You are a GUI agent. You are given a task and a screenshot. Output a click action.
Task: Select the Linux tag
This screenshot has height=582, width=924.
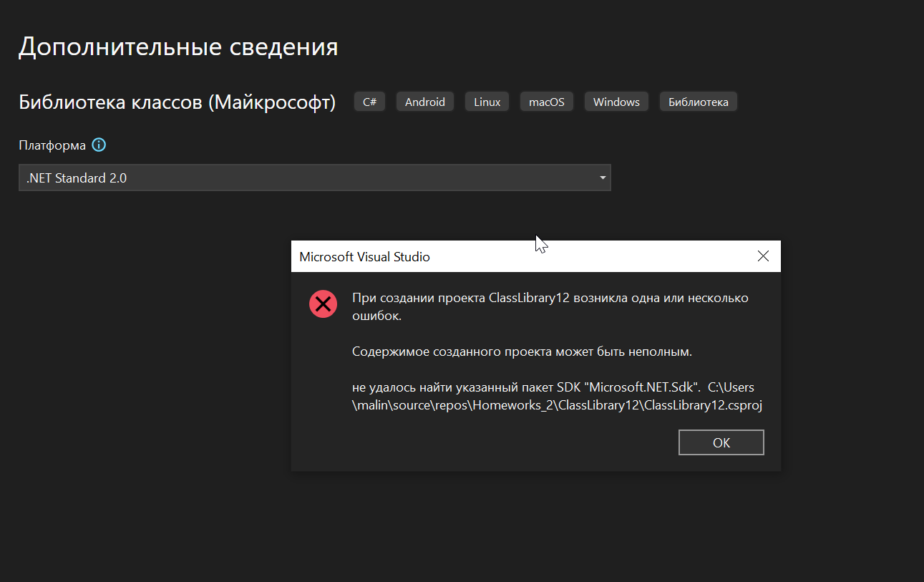pyautogui.click(x=487, y=102)
